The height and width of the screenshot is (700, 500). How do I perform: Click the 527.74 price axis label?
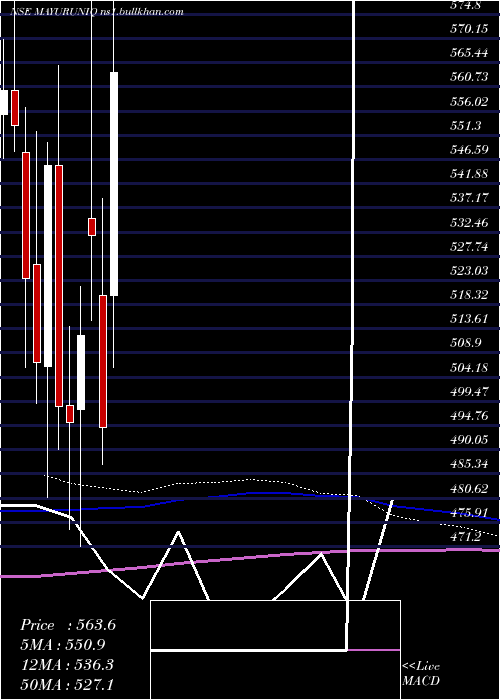coord(469,247)
